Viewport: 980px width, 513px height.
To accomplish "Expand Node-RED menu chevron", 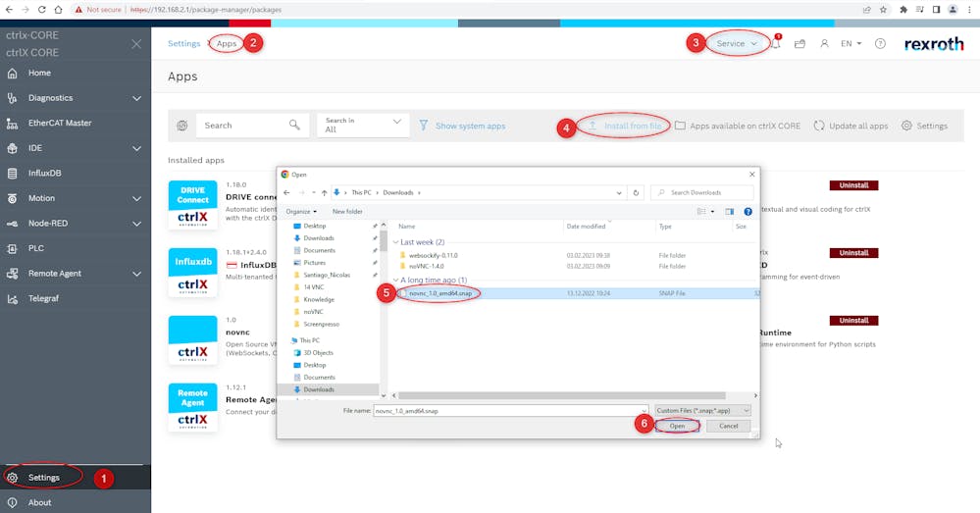I will click(x=137, y=223).
